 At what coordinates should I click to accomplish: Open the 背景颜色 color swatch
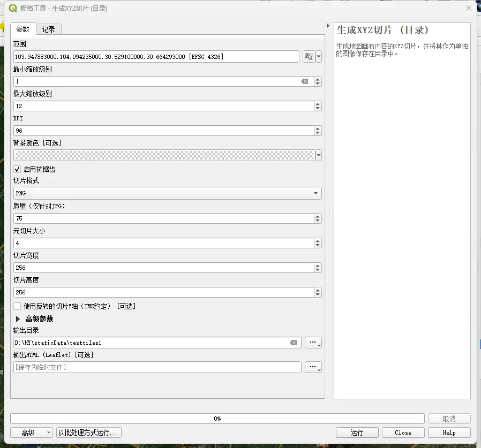163,155
